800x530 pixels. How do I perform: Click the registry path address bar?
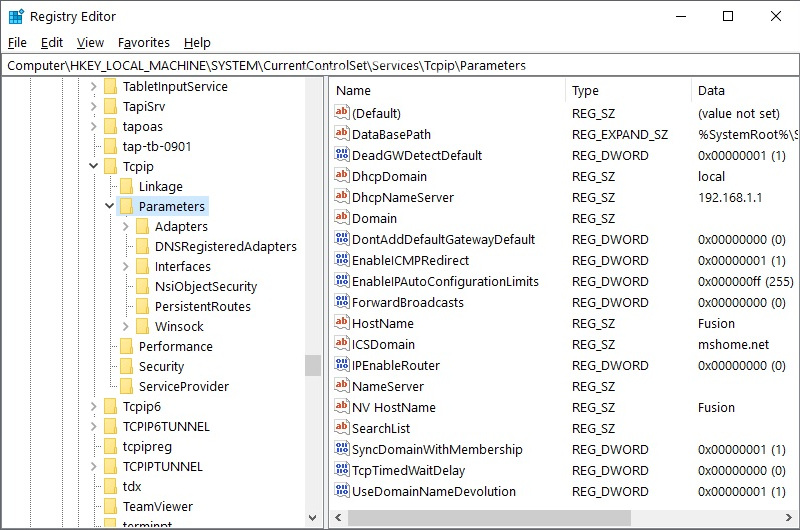(x=400, y=65)
